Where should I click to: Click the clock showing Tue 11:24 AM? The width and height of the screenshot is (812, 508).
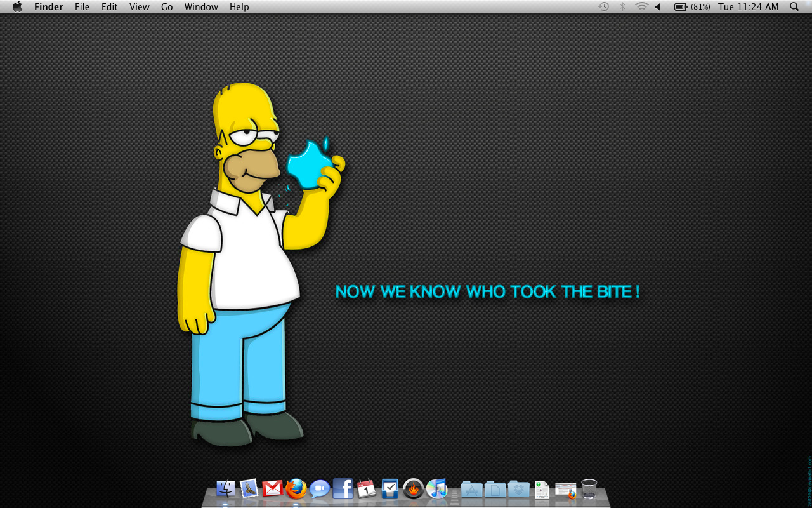tap(749, 7)
